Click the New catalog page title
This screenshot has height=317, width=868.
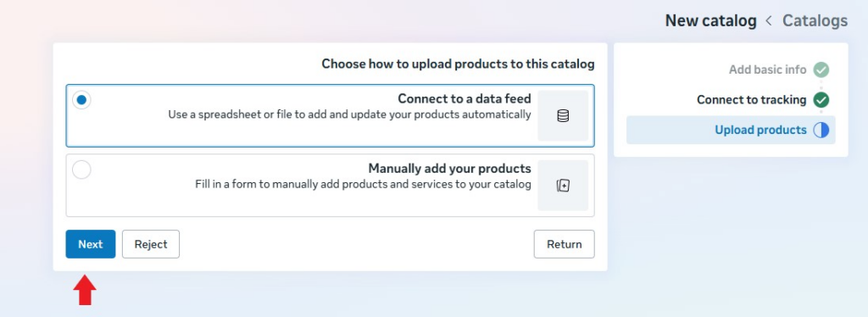coord(711,21)
